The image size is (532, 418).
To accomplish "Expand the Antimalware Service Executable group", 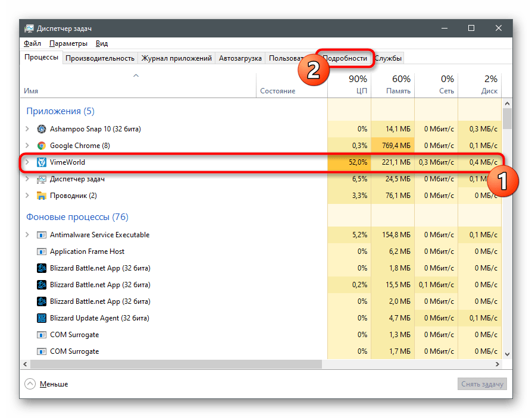I will (x=27, y=235).
